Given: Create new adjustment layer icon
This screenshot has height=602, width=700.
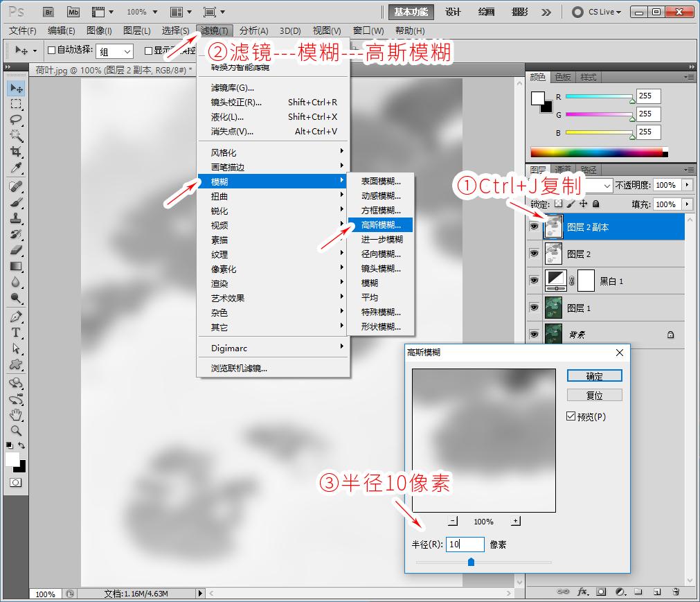Looking at the screenshot, I should (620, 592).
